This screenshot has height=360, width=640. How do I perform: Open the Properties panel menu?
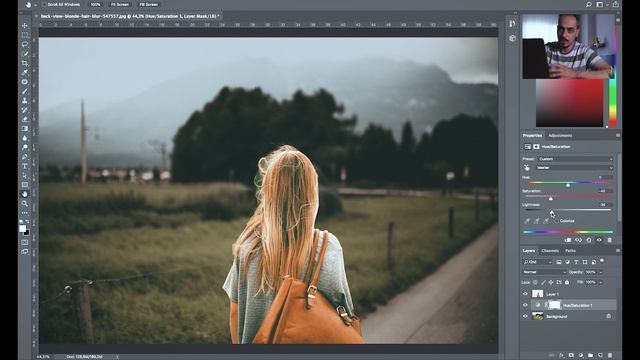click(x=618, y=135)
